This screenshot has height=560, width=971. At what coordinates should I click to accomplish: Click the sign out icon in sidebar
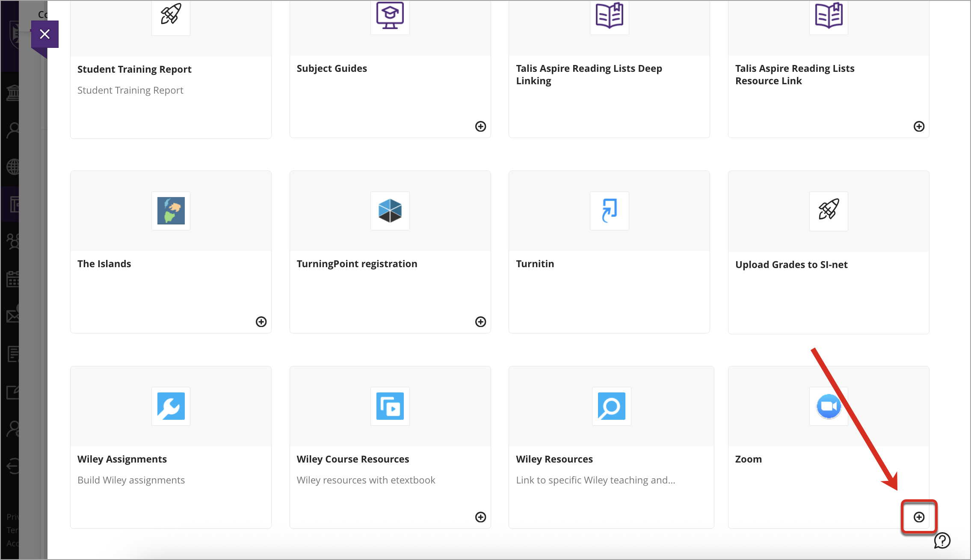click(13, 466)
